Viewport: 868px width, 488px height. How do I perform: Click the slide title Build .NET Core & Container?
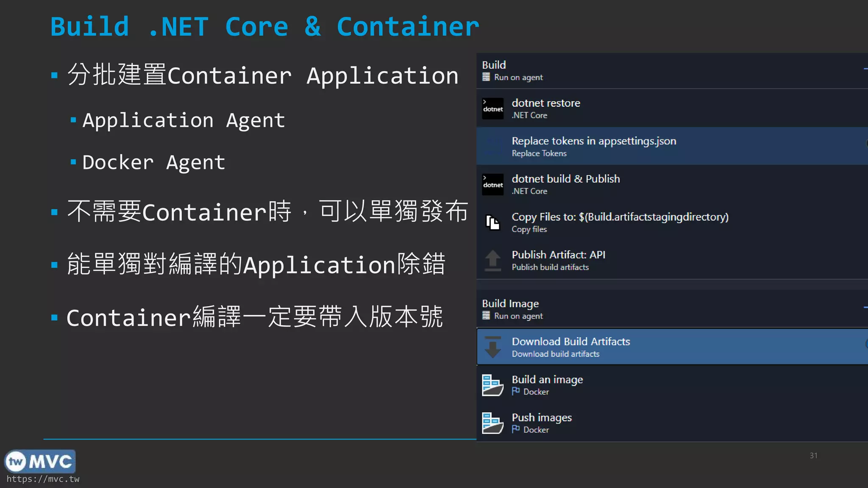point(265,27)
